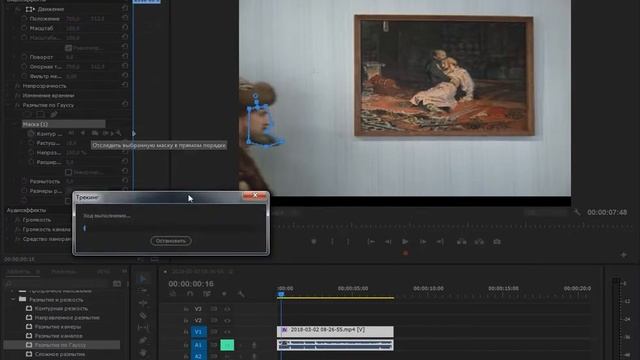Toggle the insert-as-nests icon in the timeline
This screenshot has width=640, height=360.
coord(173,294)
